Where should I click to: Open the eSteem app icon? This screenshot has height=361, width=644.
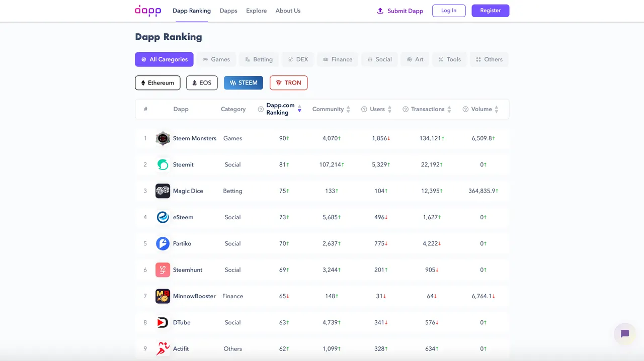click(x=163, y=217)
